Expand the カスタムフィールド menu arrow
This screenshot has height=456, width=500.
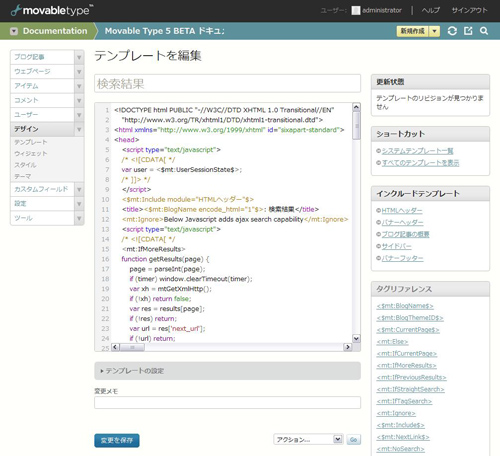[79, 189]
